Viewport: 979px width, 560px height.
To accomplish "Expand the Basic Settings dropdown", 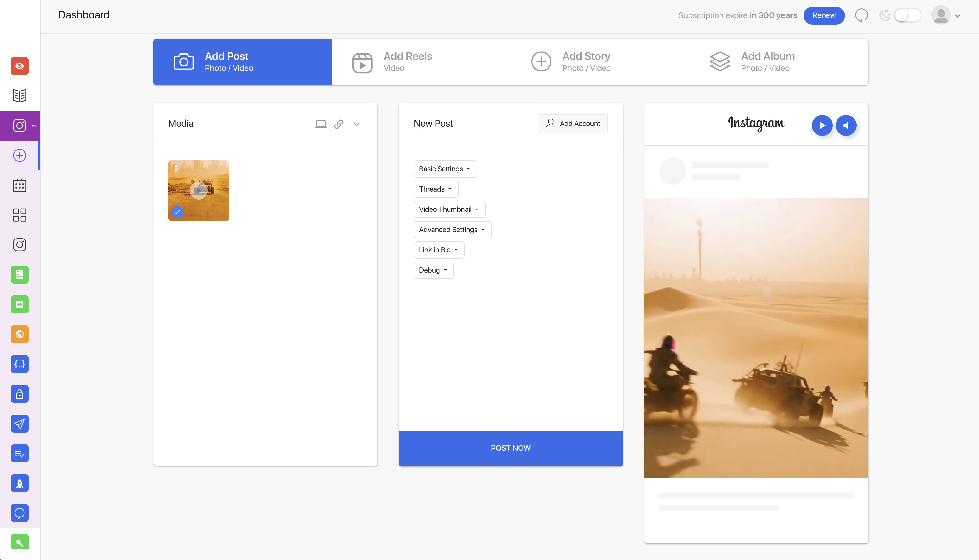I will click(x=445, y=169).
